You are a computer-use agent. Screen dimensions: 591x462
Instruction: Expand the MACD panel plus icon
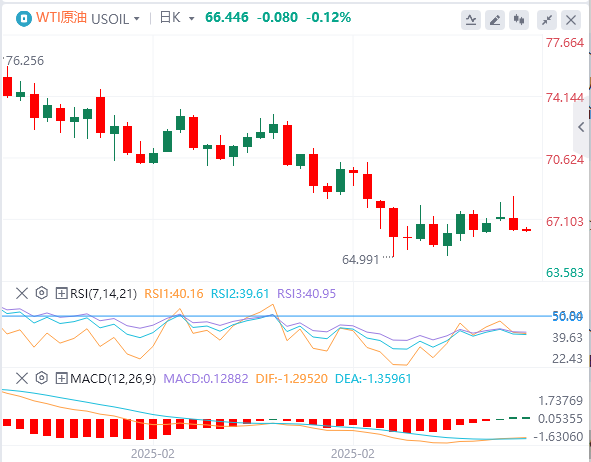61,378
